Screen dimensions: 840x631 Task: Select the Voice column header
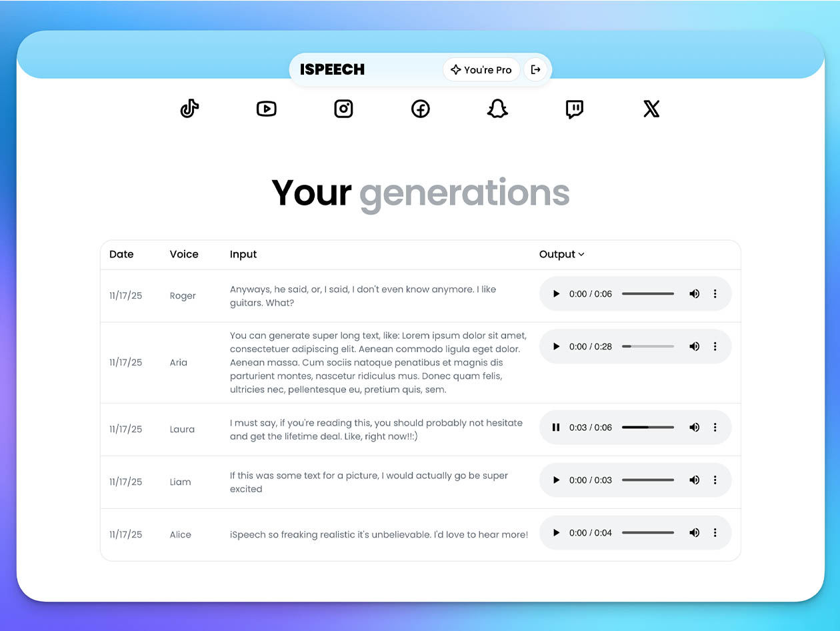pos(183,254)
